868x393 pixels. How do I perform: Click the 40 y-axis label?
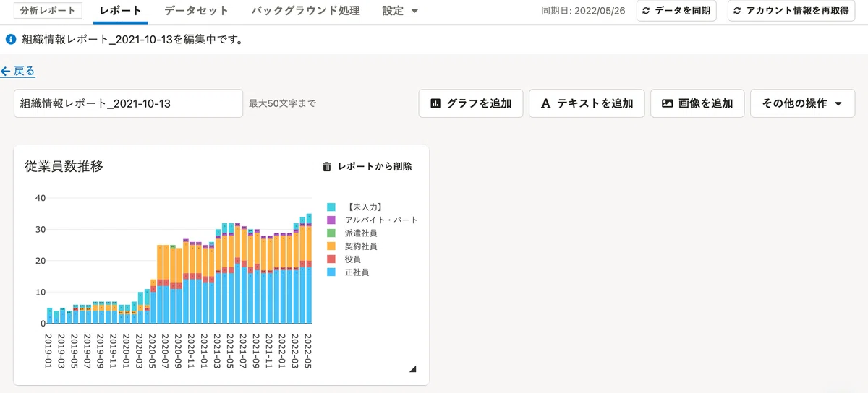[x=41, y=198]
